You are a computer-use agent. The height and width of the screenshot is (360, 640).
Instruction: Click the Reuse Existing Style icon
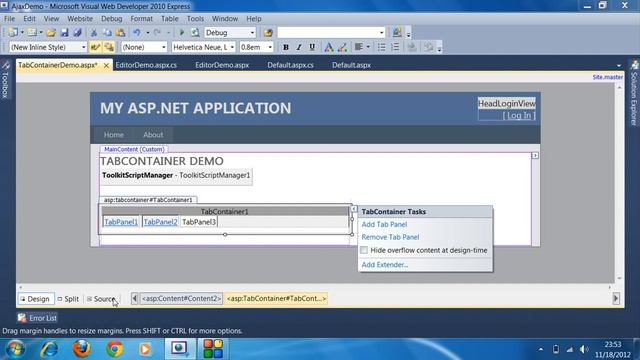[96, 47]
